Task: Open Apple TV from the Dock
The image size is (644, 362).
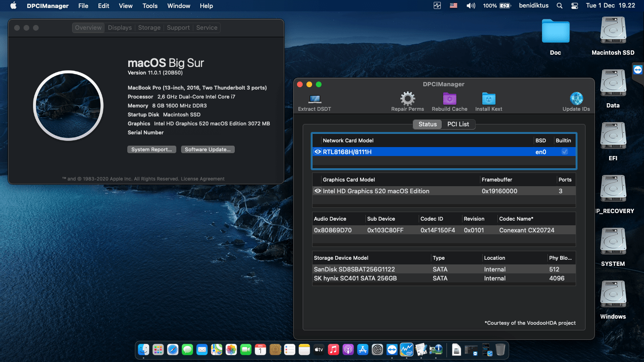Action: [319, 349]
